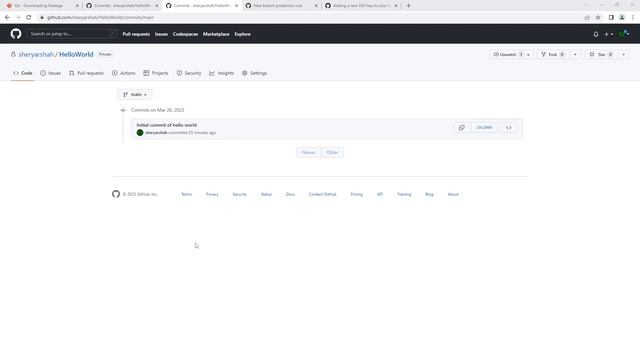Browse repository at this commit
The image size is (640, 360).
[x=509, y=128]
